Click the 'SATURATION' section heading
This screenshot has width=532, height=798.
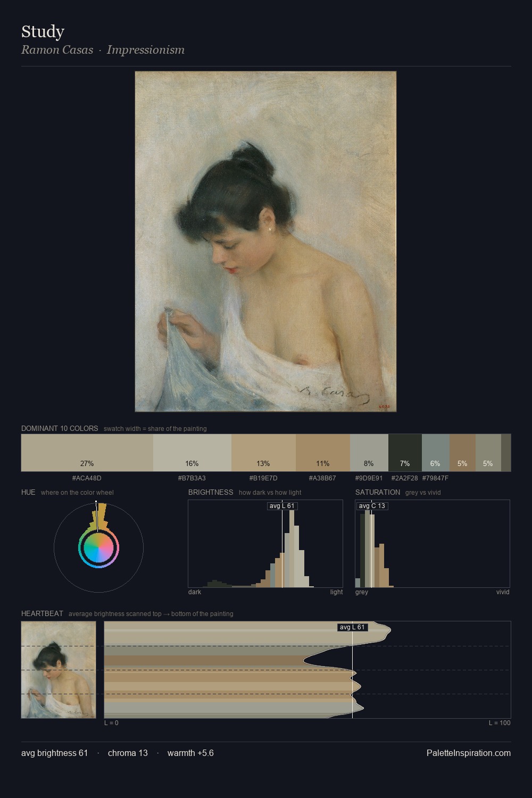pos(378,492)
